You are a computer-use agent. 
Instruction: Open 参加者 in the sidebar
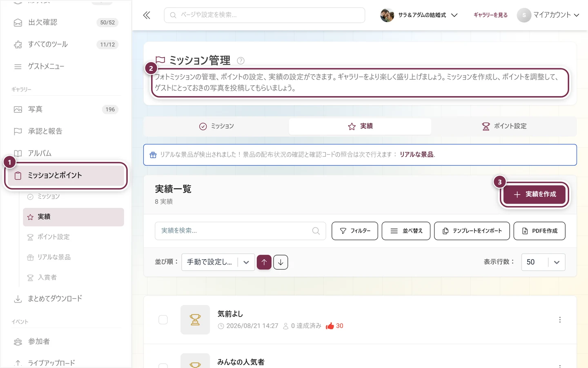click(66, 342)
